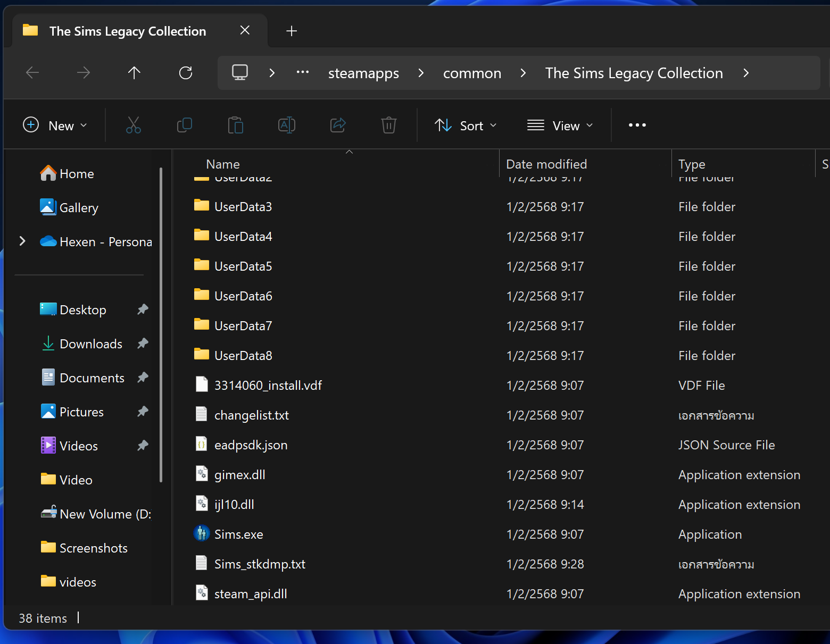830x644 pixels.
Task: Click the eadpsdk.json file icon
Action: (202, 444)
